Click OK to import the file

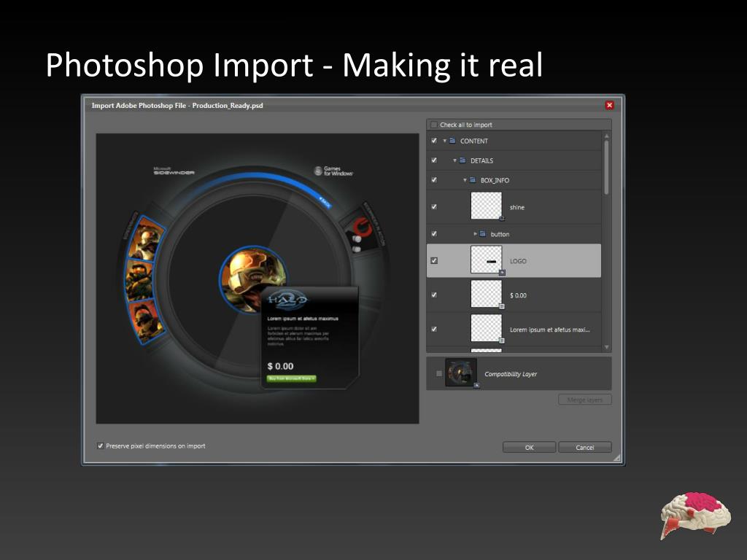coord(530,447)
